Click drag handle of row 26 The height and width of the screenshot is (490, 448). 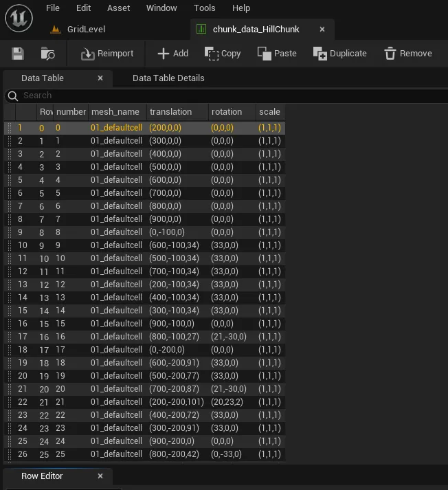pyautogui.click(x=10, y=454)
